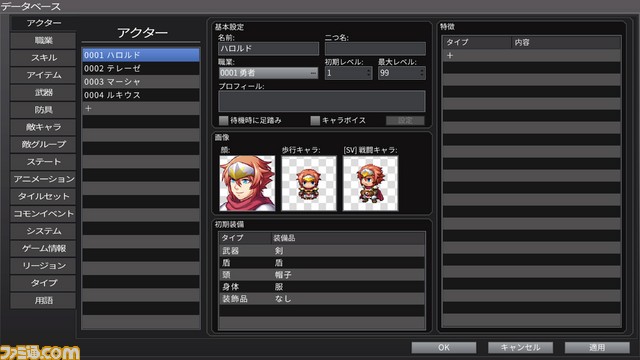Click the 設定 button beside キャラボイス
Screen dimensions: 640x360
[x=405, y=120]
